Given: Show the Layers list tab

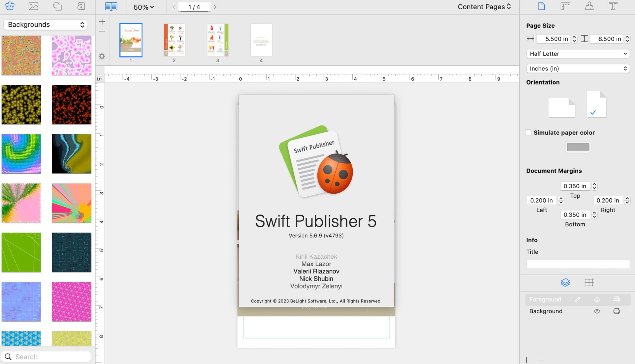Looking at the screenshot, I should click(x=565, y=282).
